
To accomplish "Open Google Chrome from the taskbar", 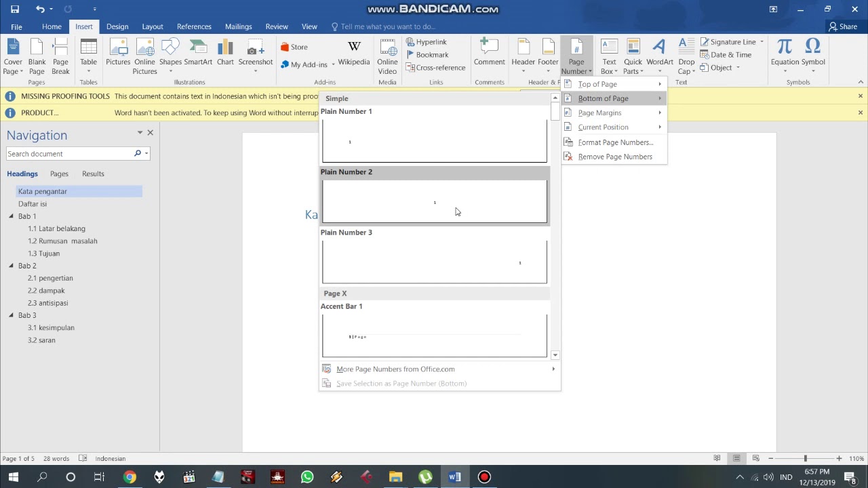I will [x=129, y=477].
